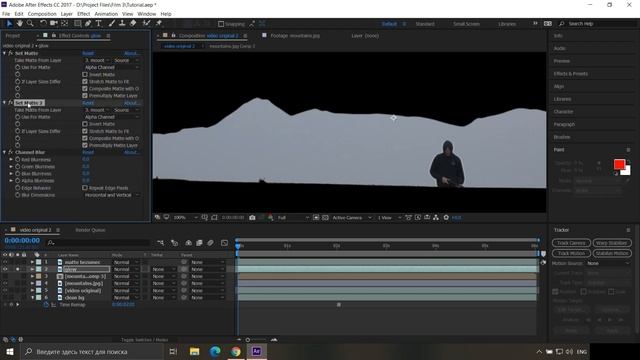Open the composition flowchart icon in viewer
The height and width of the screenshot is (360, 640).
click(x=436, y=218)
